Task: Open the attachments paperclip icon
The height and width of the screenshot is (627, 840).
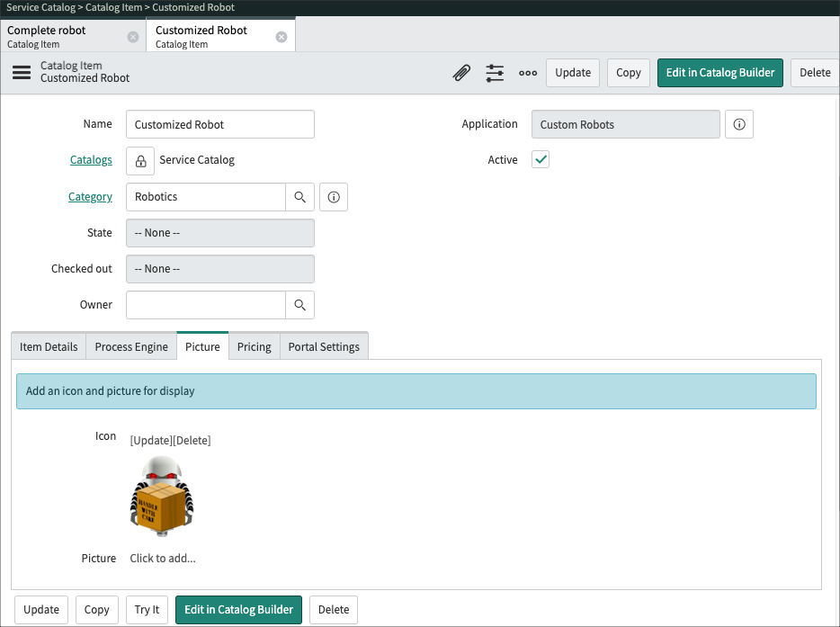Action: point(461,73)
